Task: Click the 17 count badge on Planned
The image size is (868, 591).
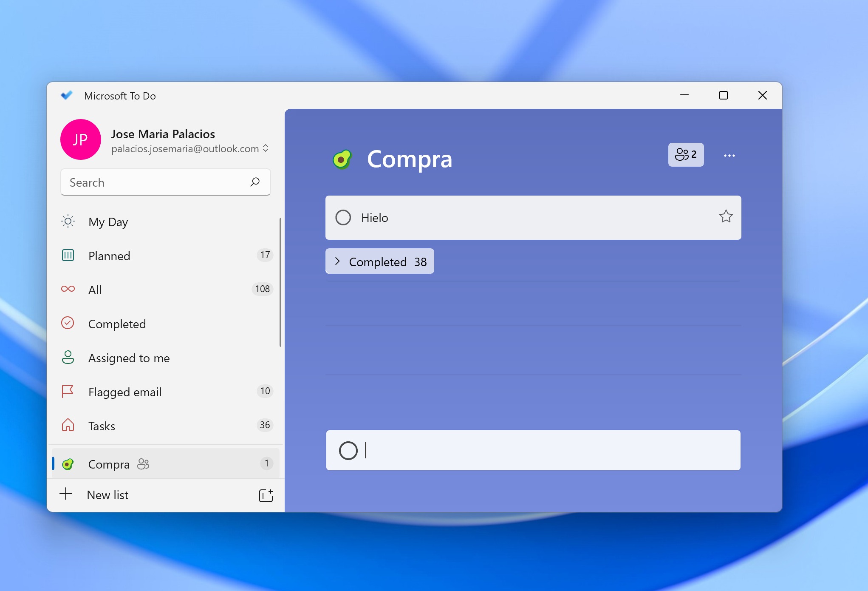Action: coord(265,255)
